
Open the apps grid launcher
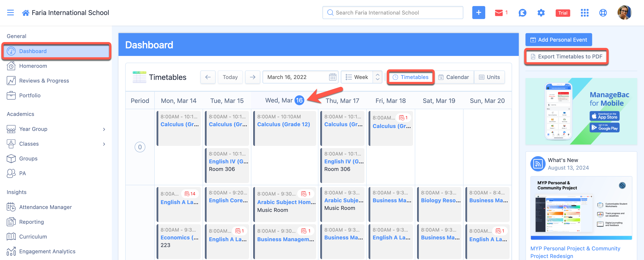point(584,13)
